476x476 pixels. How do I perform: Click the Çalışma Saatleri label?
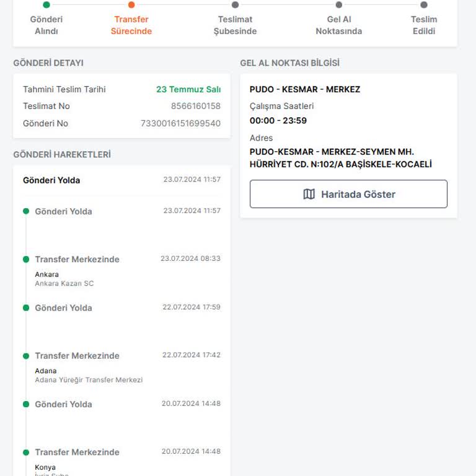[x=282, y=106]
